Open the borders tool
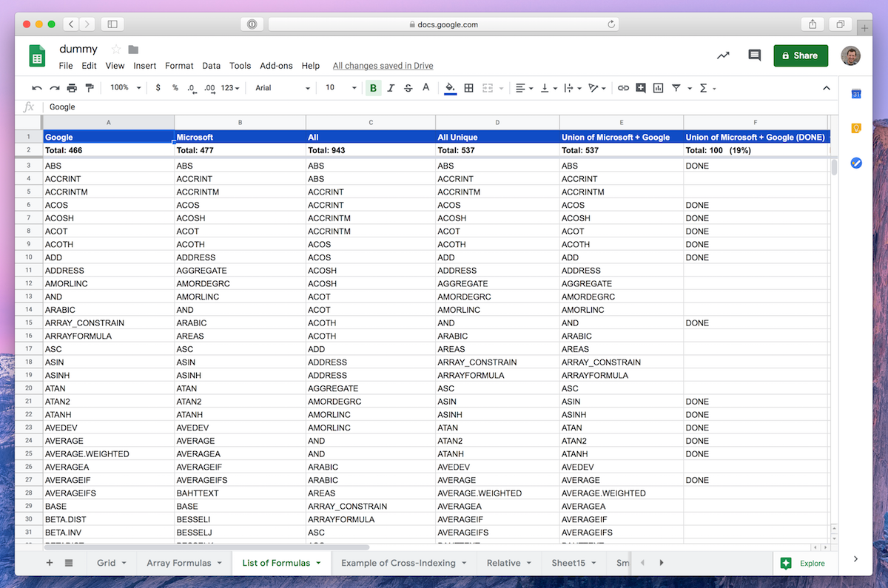The width and height of the screenshot is (888, 588). 468,87
